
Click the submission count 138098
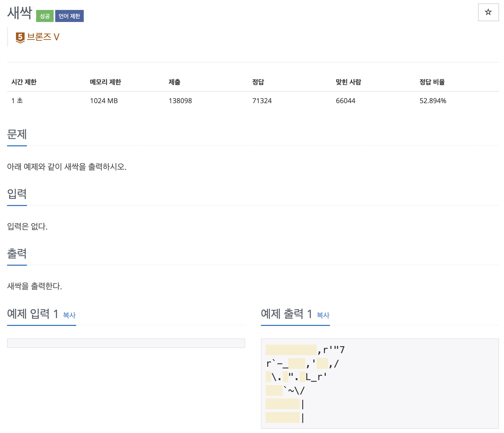(x=180, y=101)
